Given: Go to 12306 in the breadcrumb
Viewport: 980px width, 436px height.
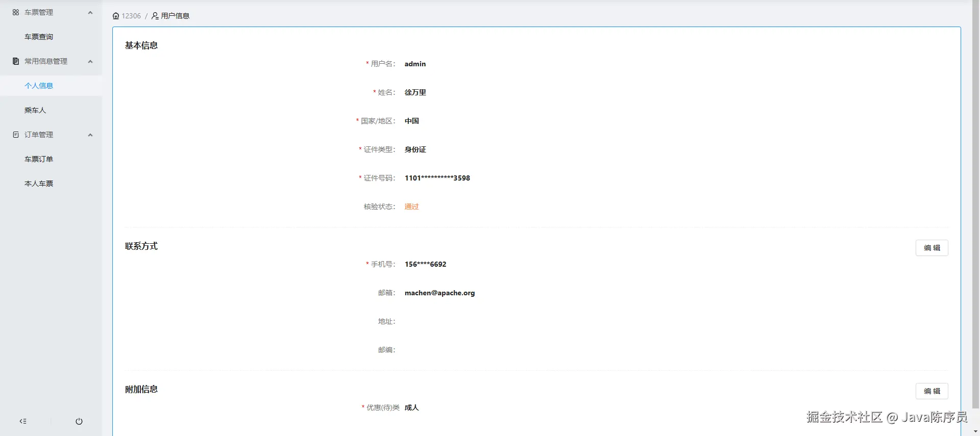Looking at the screenshot, I should (131, 16).
